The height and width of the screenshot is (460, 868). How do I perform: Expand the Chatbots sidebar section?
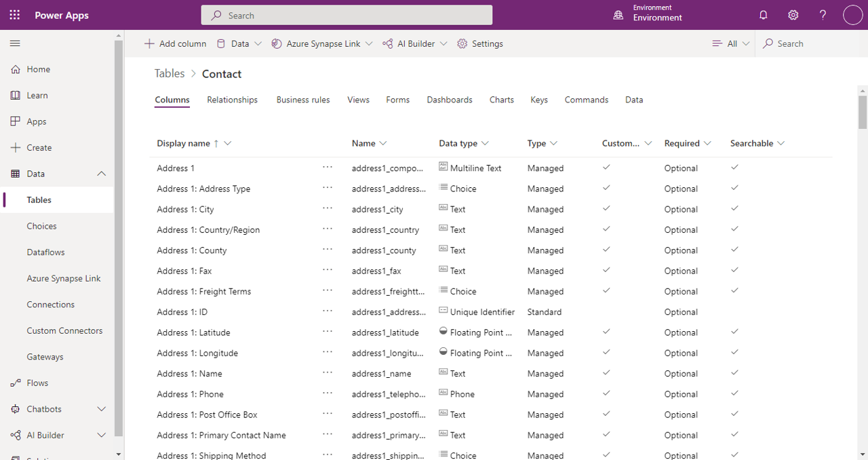tap(102, 409)
